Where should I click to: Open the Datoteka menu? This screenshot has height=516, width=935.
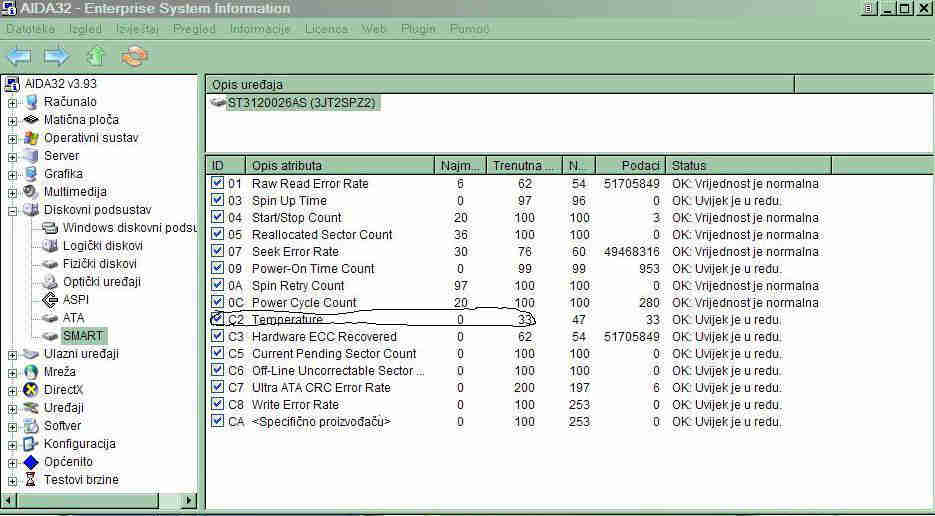pos(30,29)
